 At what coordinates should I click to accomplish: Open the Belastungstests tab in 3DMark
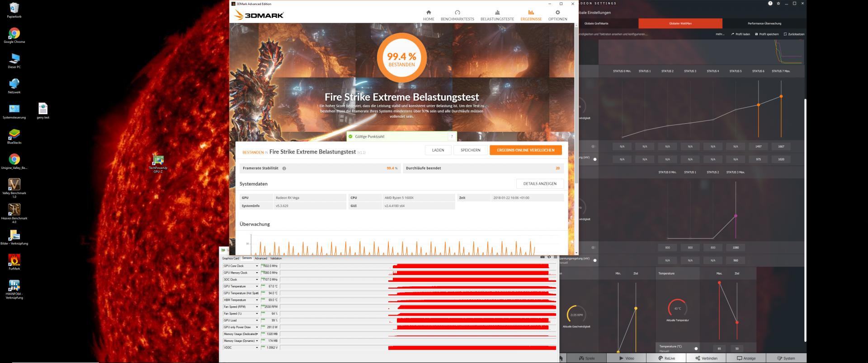click(x=497, y=15)
